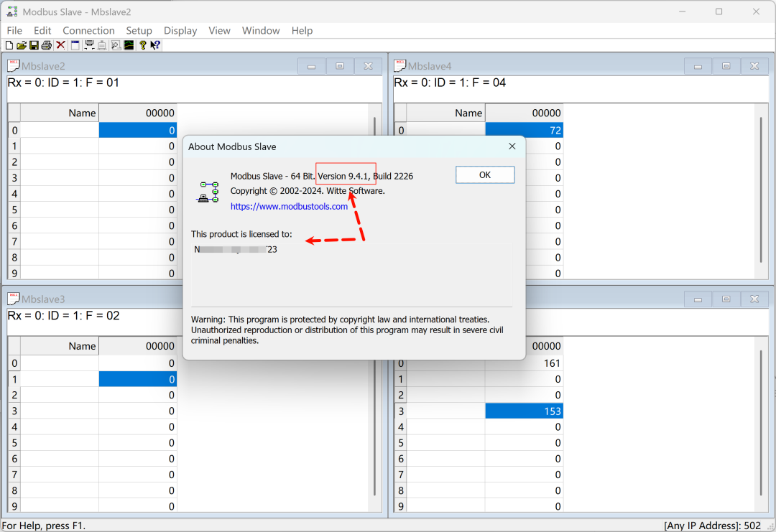Select the cell showing 161
The width and height of the screenshot is (776, 532).
tap(524, 363)
